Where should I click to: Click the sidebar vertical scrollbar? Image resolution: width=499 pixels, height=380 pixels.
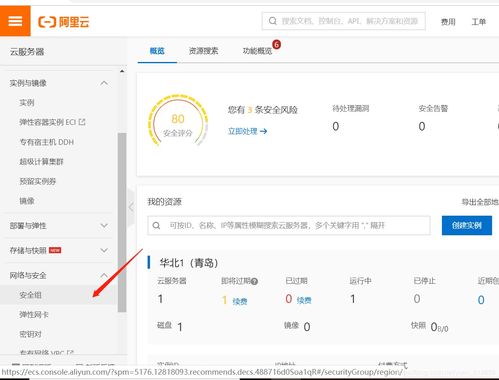tap(122, 222)
